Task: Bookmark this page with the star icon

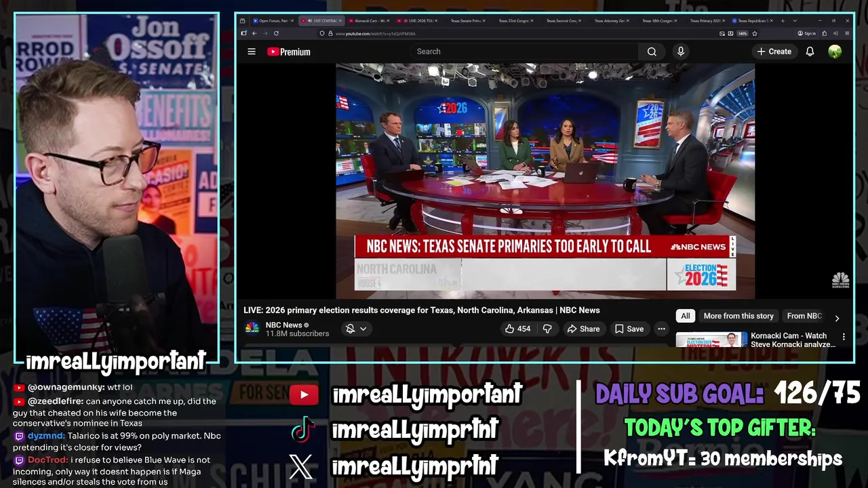Action: point(754,33)
